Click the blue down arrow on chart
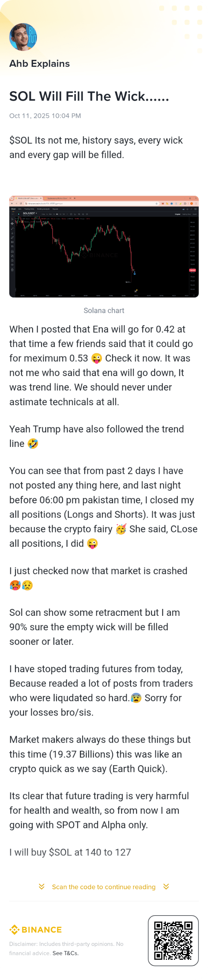This screenshot has height=980, width=208. [x=135, y=272]
